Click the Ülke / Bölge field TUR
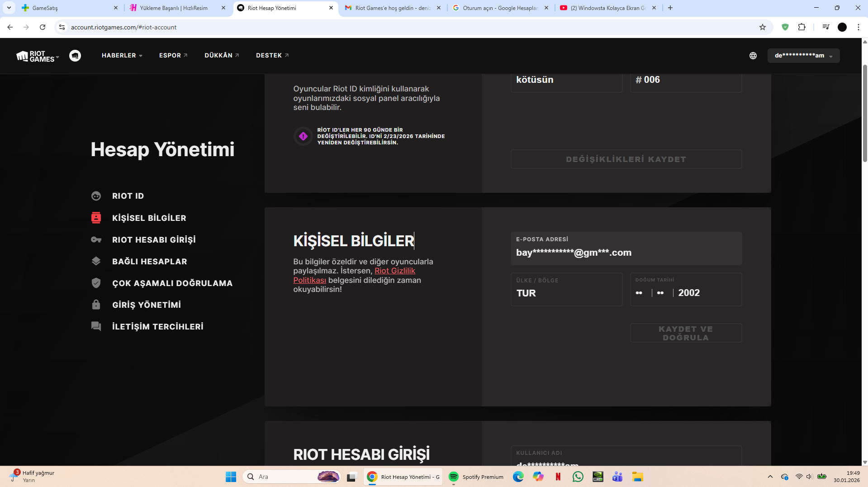The height and width of the screenshot is (487, 868). pos(566,289)
